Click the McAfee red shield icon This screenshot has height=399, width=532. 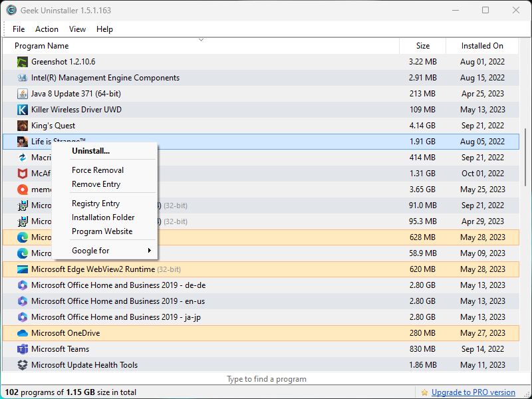click(x=23, y=174)
